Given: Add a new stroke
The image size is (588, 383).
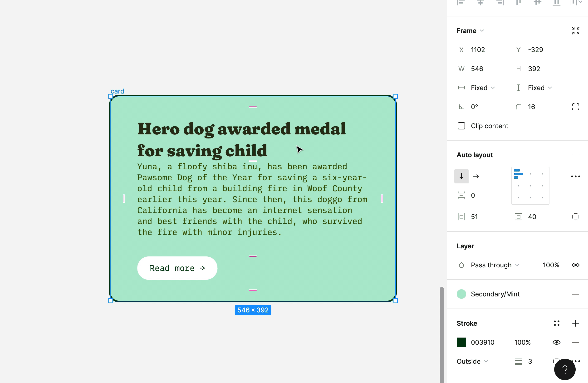Looking at the screenshot, I should click(x=575, y=323).
